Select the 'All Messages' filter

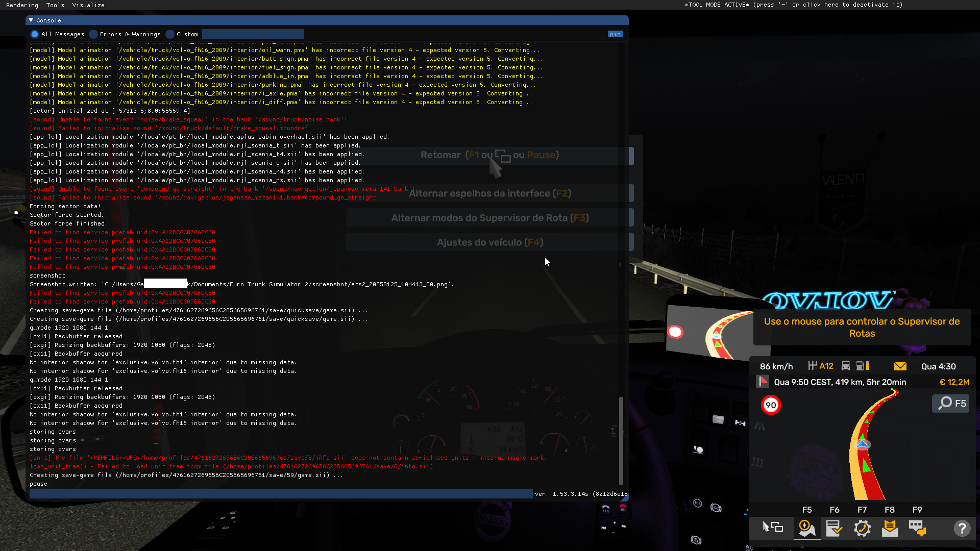(x=34, y=34)
